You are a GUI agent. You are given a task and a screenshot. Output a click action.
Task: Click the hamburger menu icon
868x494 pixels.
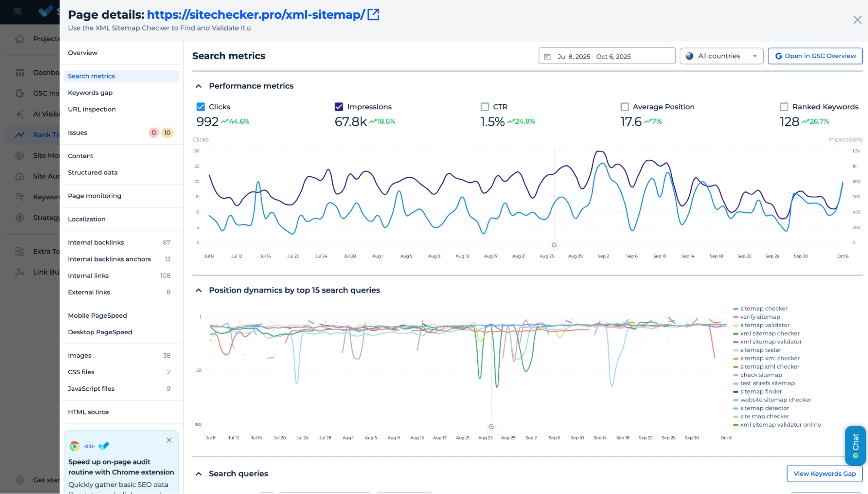17,11
